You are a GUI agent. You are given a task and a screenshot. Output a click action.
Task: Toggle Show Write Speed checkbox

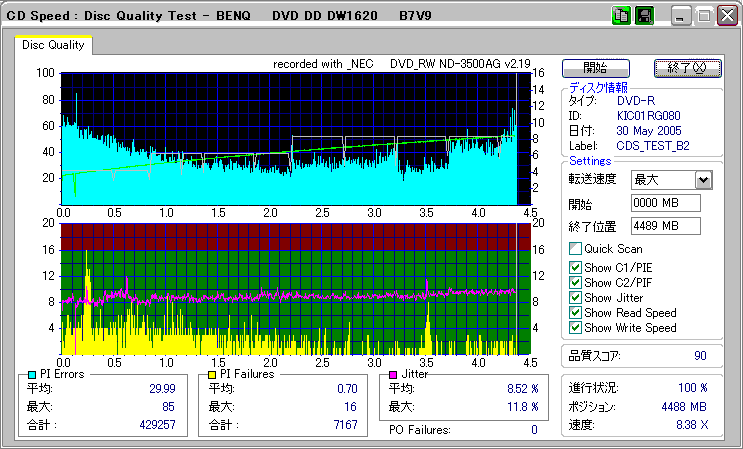click(575, 328)
